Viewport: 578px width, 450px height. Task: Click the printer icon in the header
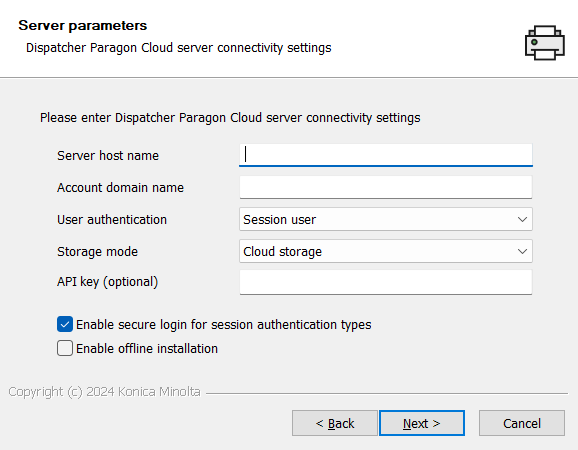click(x=544, y=42)
